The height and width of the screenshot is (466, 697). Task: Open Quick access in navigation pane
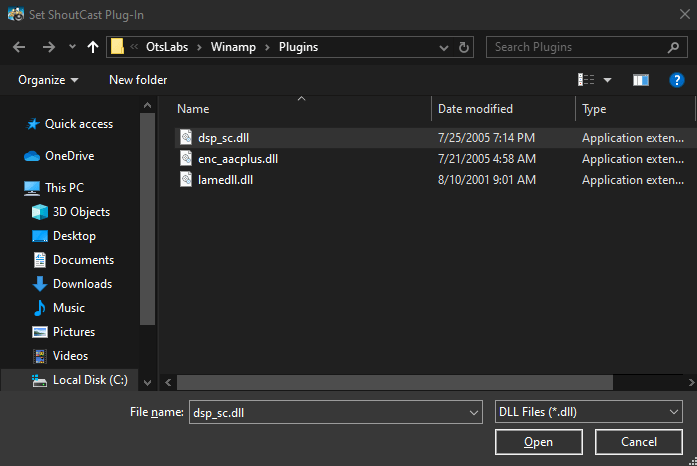point(79,124)
